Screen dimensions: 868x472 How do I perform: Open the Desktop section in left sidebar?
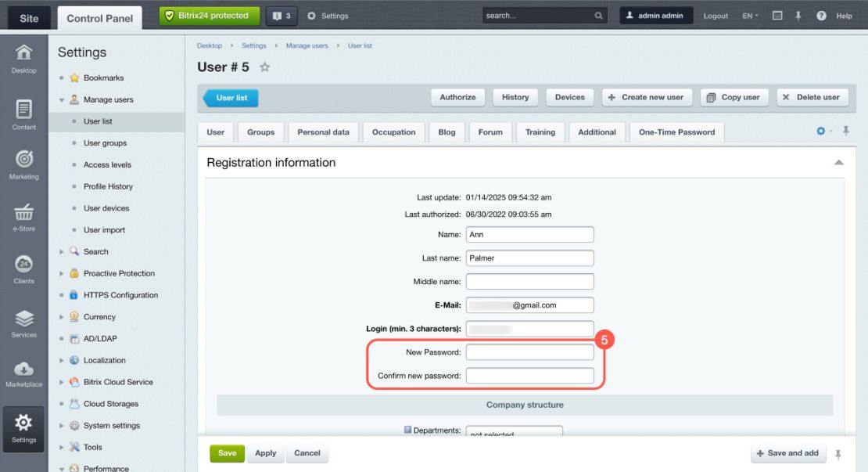[x=23, y=59]
